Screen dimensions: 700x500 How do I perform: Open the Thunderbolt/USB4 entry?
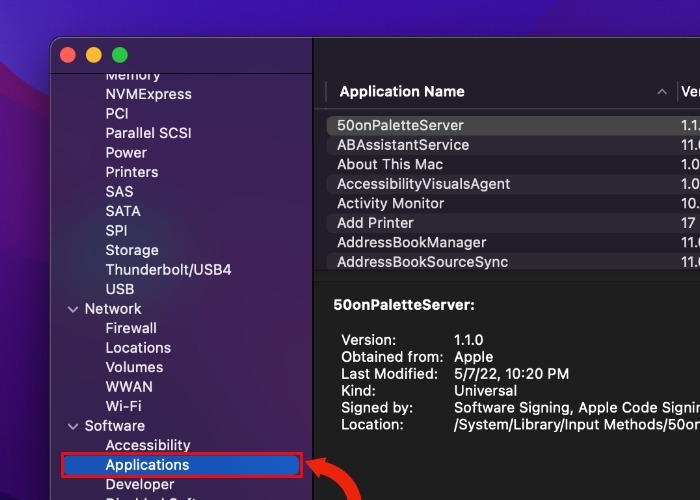pos(168,270)
